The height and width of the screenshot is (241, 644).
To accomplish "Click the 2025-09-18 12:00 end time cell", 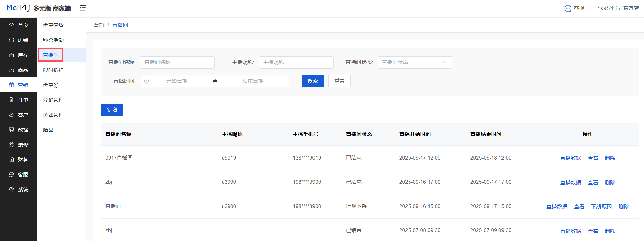I will pos(491,158).
